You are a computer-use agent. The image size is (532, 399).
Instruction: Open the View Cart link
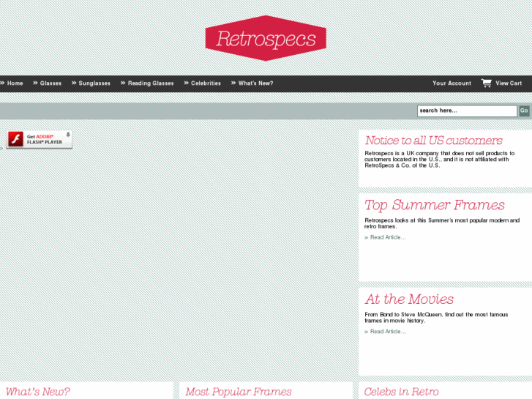(x=509, y=83)
